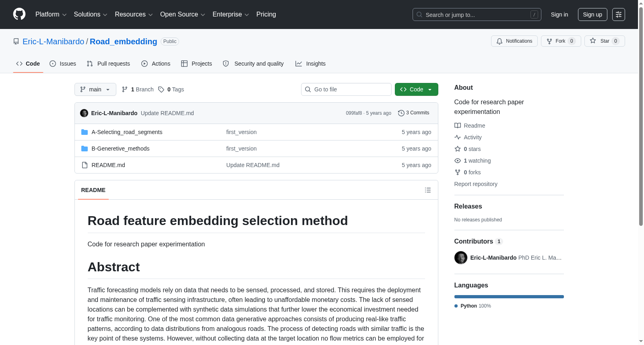
Task: Click the stars icon in About sidebar
Action: tap(458, 149)
